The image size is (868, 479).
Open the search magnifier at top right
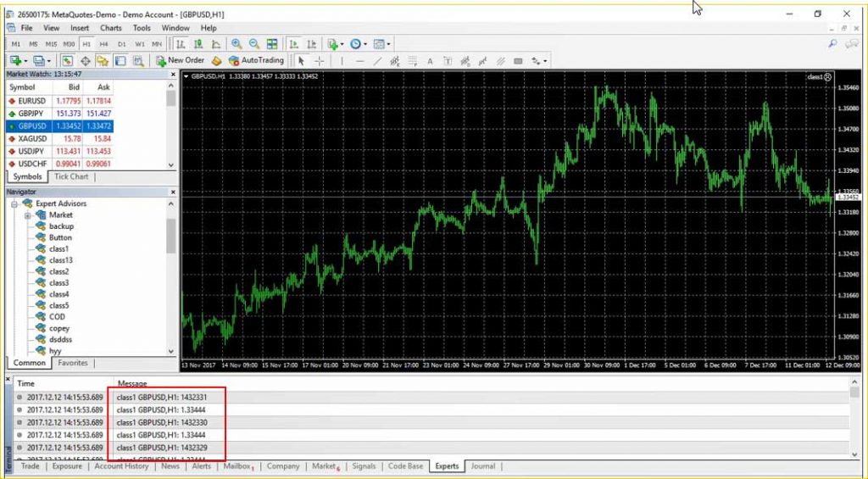point(832,44)
